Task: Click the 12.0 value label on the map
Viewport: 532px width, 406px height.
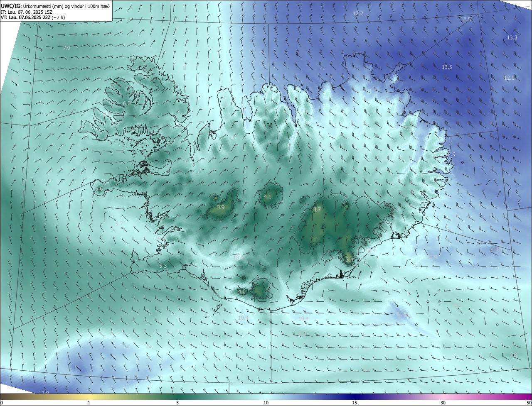Action: click(x=509, y=78)
